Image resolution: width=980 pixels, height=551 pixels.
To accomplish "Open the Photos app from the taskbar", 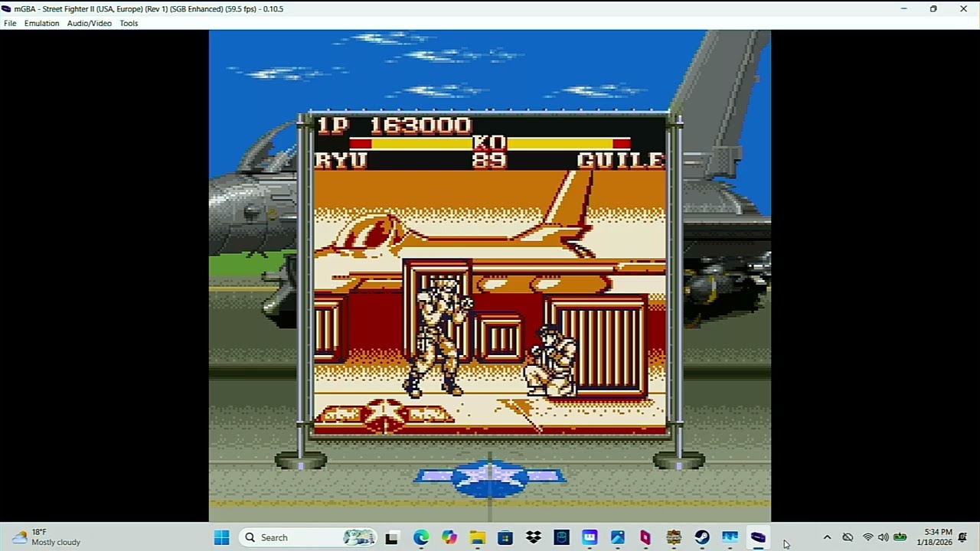I will 618,537.
